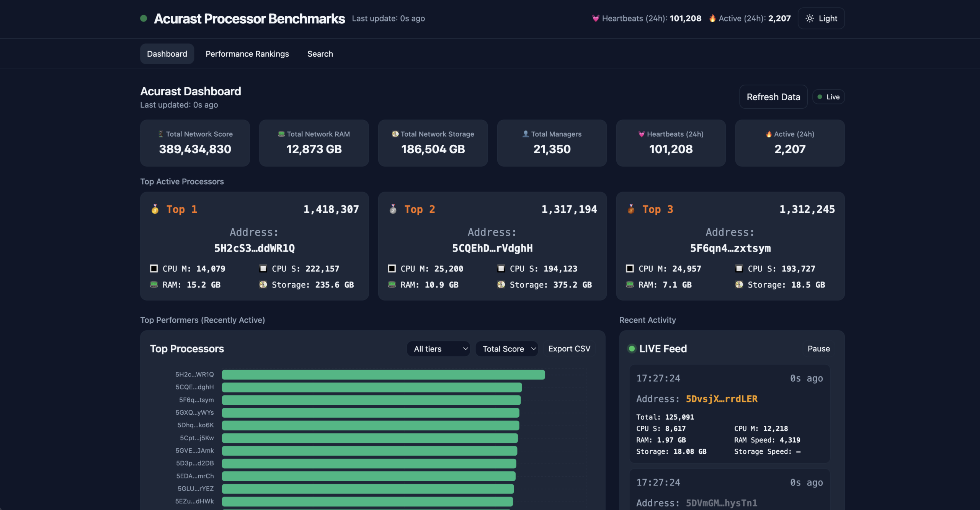Open the All tiers dropdown

coord(438,349)
